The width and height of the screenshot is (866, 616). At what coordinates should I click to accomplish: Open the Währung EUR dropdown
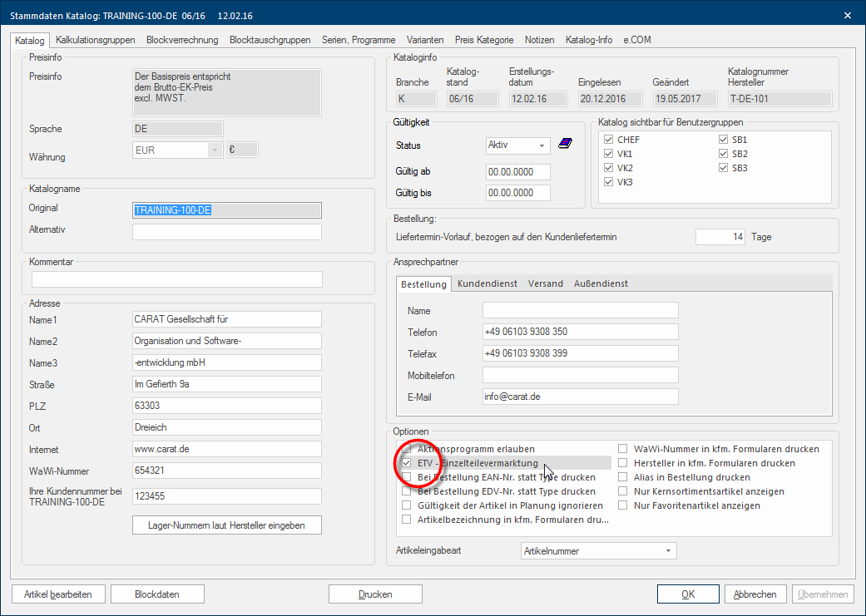176,150
